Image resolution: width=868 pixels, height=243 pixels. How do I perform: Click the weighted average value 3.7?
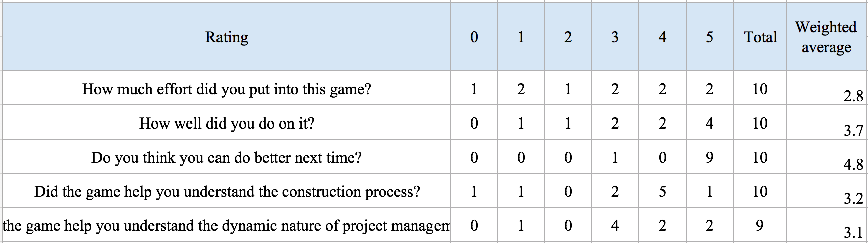[x=826, y=123]
